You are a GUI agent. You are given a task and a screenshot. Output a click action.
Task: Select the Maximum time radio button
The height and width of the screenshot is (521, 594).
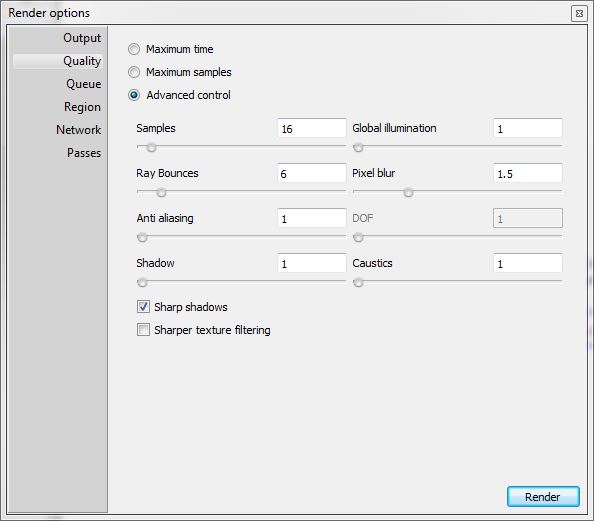coord(134,49)
